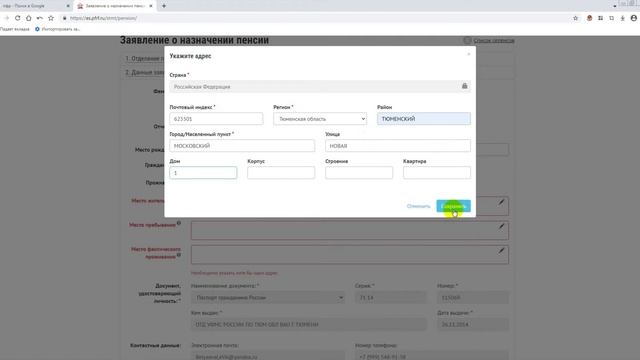Click pencil icon in Место пребывания row

pyautogui.click(x=501, y=227)
